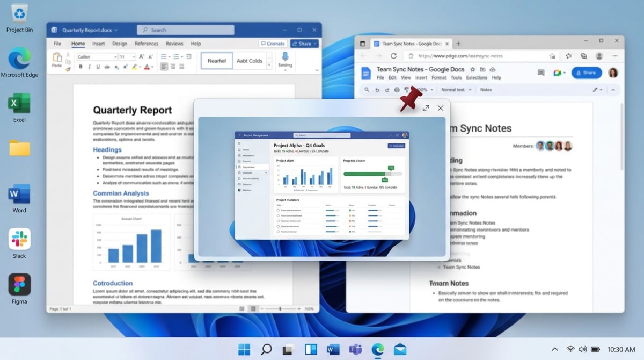This screenshot has width=644, height=360.
Task: Click the Word highlight color marker
Action: pos(134,67)
